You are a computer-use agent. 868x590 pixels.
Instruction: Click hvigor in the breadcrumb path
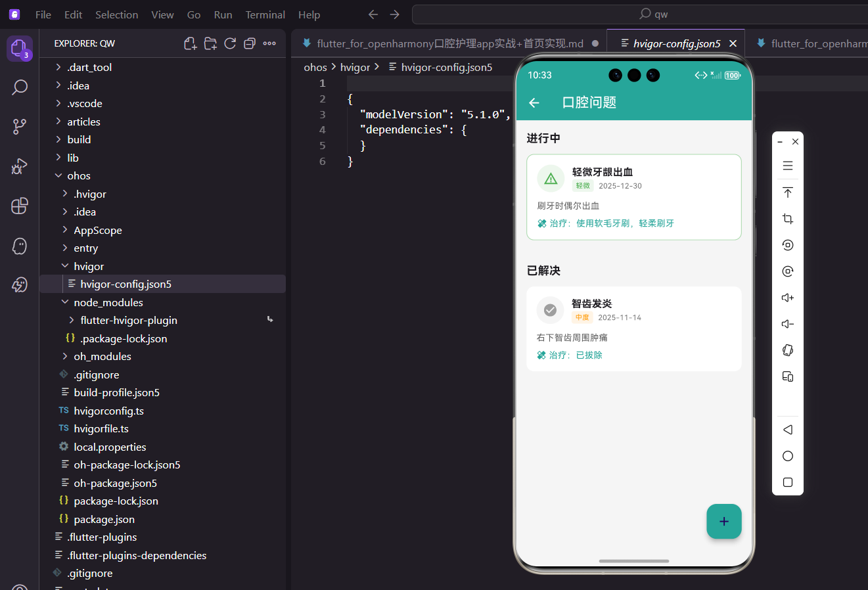pos(355,67)
